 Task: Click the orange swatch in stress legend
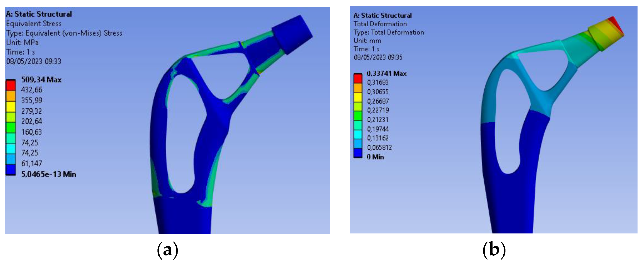11,96
